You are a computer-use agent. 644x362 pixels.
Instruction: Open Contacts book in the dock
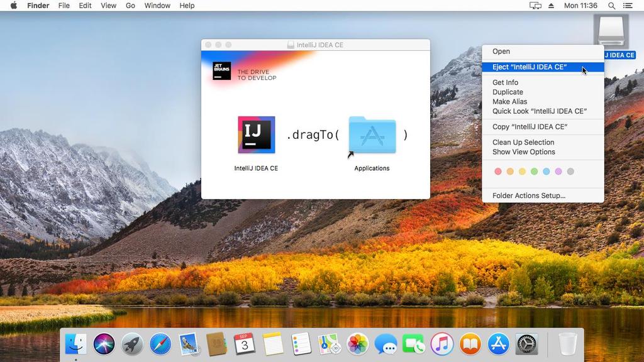pos(216,344)
